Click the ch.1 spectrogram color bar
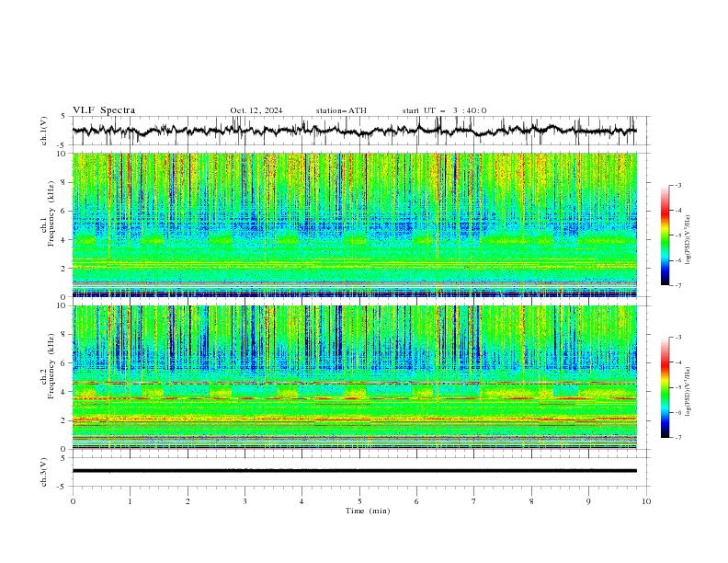728x563 pixels. (x=665, y=236)
